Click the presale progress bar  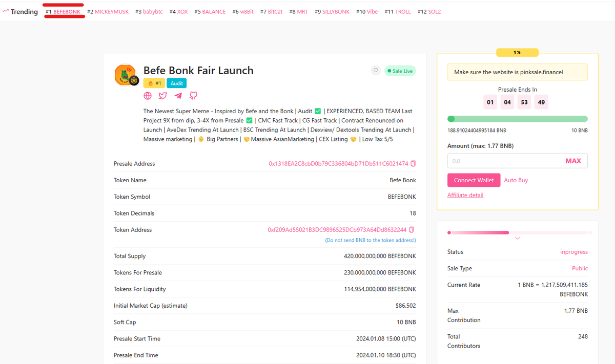tap(517, 118)
